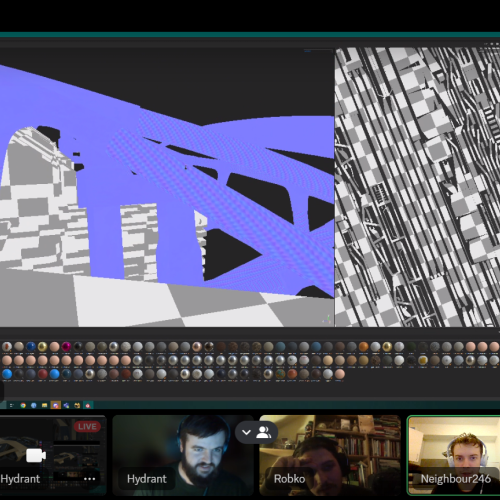Choose the red material sphere in bottom row
The width and height of the screenshot is (500, 500).
point(43,374)
